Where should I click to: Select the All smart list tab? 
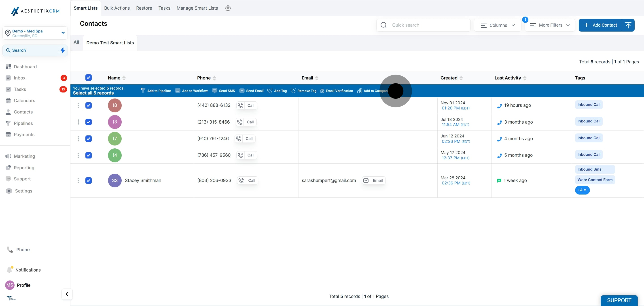(76, 42)
